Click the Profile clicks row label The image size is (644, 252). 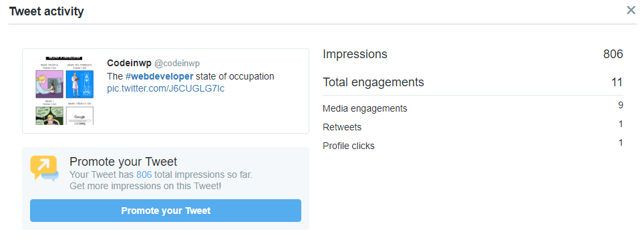[x=349, y=146]
